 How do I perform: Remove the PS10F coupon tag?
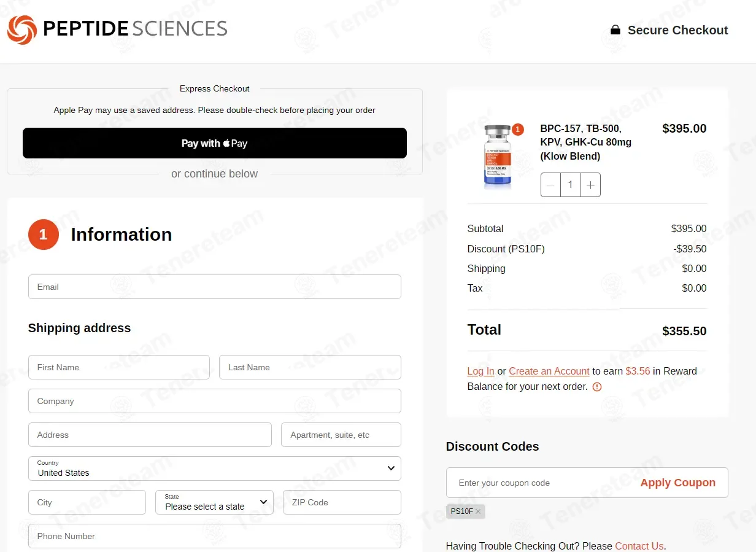(478, 511)
